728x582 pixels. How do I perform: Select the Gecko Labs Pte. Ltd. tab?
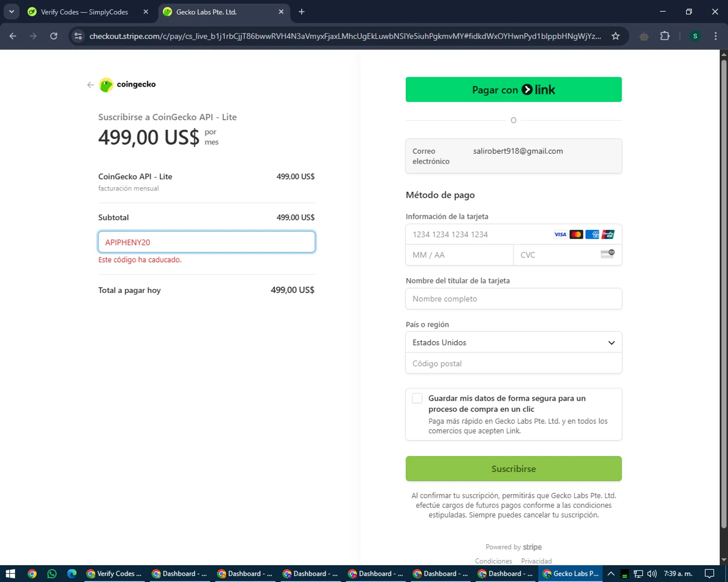click(x=223, y=12)
